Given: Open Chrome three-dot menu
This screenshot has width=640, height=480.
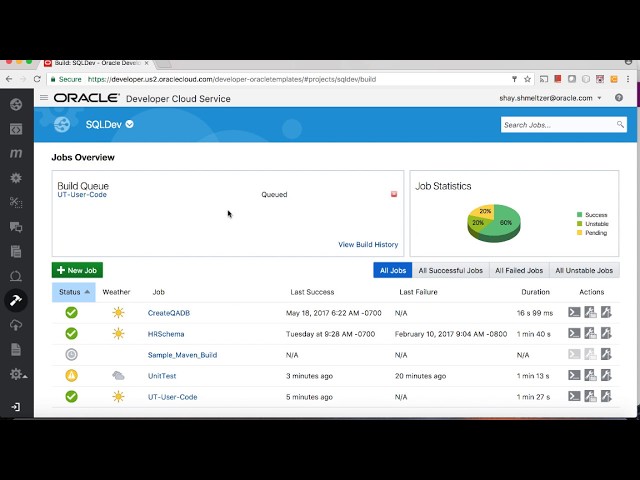Looking at the screenshot, I should point(628,79).
